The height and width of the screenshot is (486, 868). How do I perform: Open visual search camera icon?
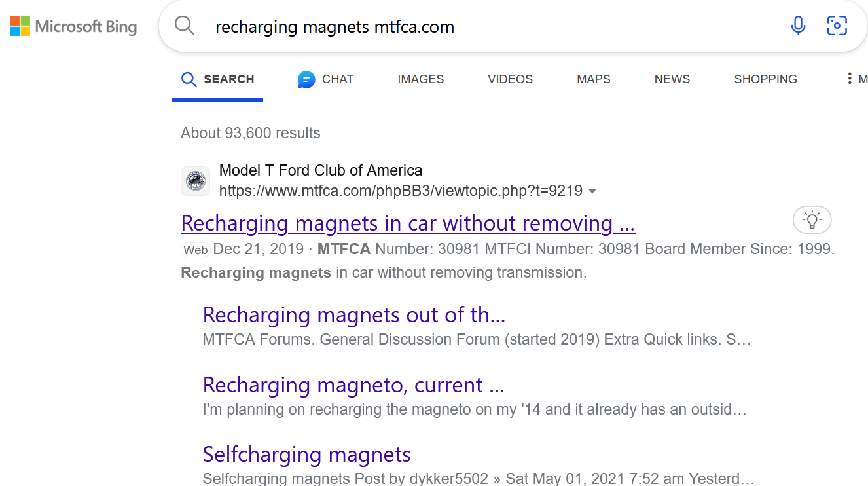pyautogui.click(x=837, y=26)
